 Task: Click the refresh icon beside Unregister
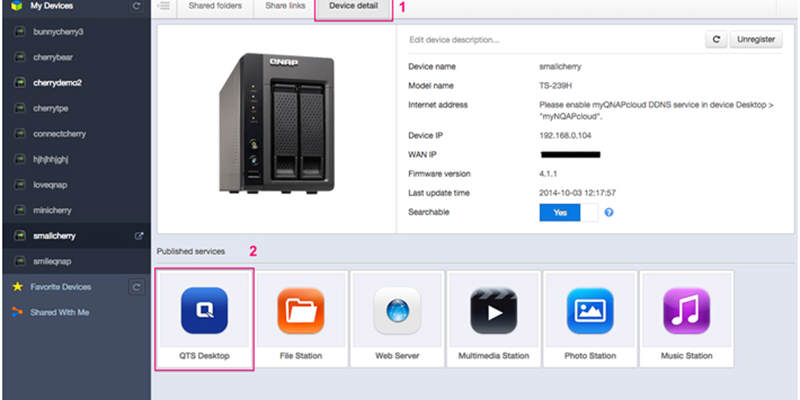(716, 39)
